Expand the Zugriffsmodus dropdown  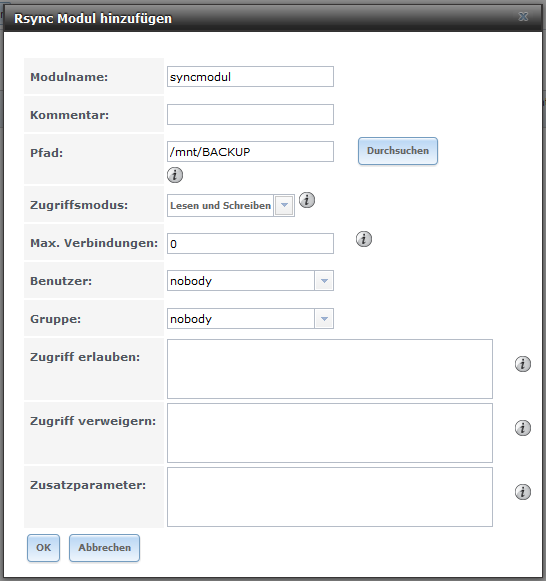click(x=284, y=205)
